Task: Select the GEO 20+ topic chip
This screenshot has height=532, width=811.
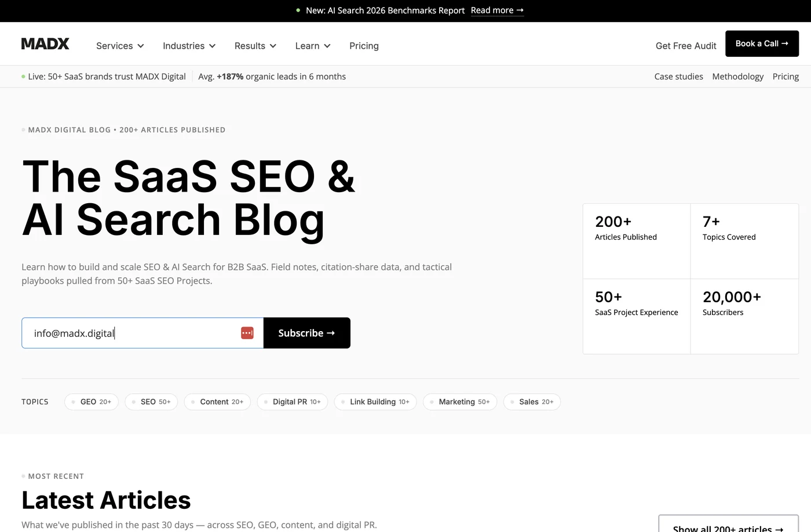Action: click(92, 402)
